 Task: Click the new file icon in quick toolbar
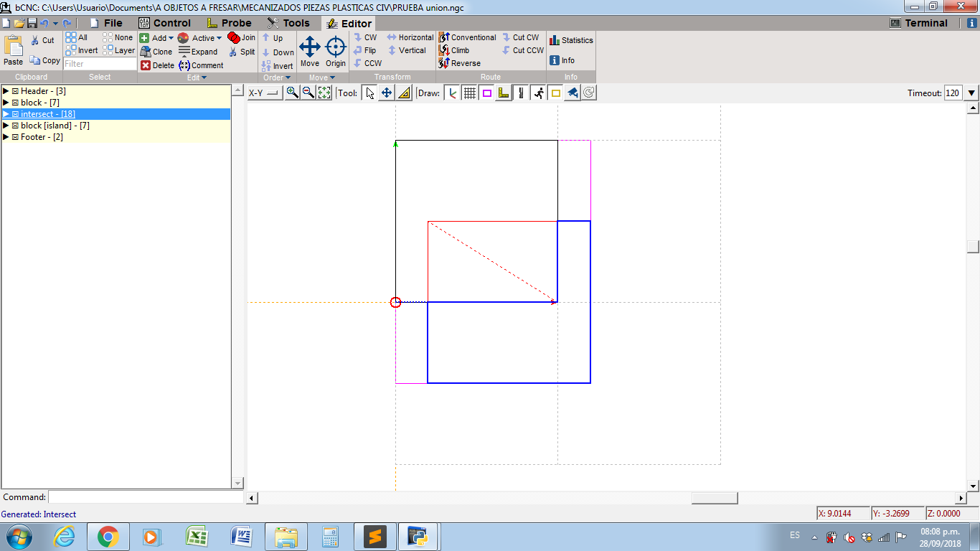(6, 23)
